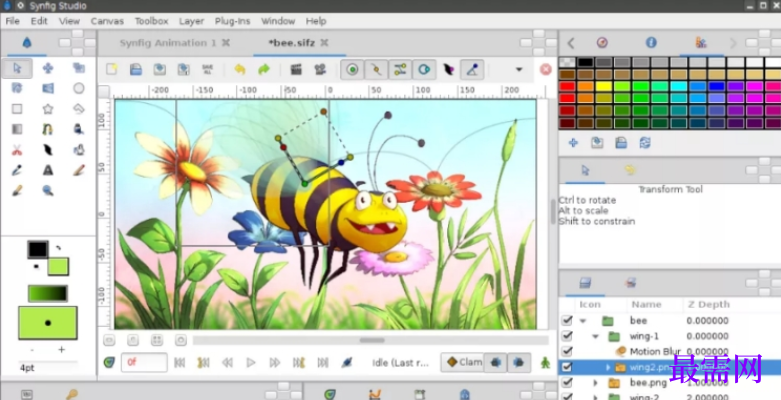Click the Save All toolbar button

point(208,69)
